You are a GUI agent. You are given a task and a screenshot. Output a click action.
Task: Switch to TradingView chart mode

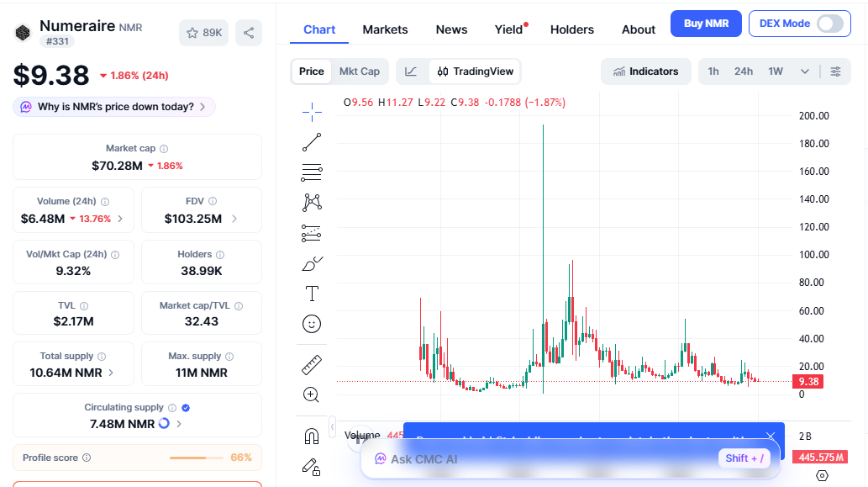pos(475,71)
